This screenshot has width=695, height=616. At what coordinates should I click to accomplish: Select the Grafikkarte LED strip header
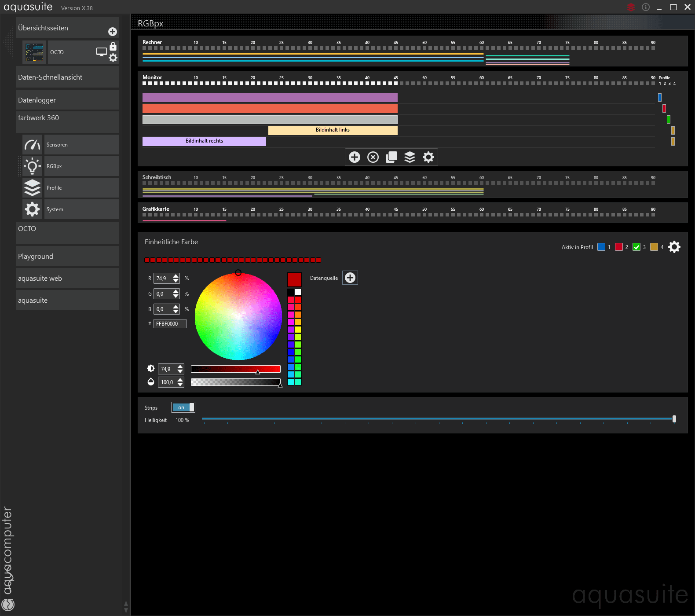[156, 209]
